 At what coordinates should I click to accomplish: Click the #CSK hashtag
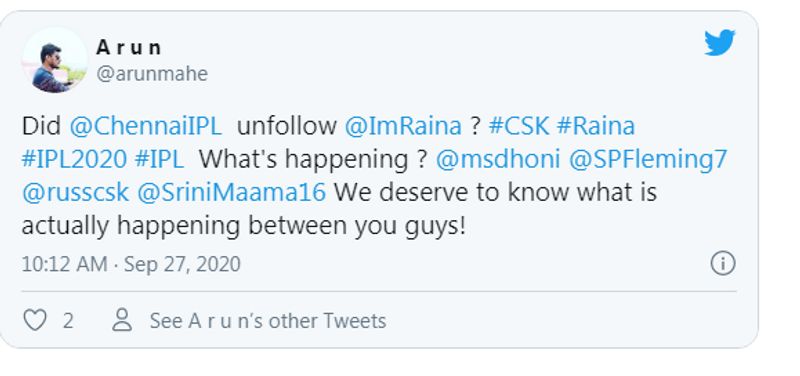(x=519, y=126)
